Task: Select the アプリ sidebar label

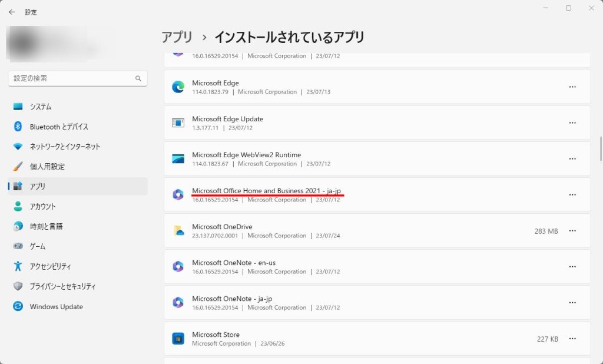Action: coord(38,187)
